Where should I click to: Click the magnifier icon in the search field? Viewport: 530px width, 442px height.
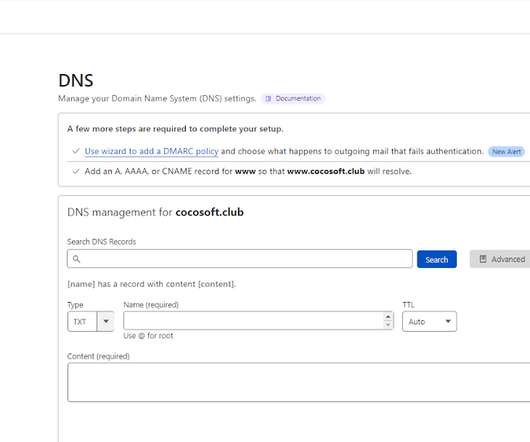[x=76, y=259]
